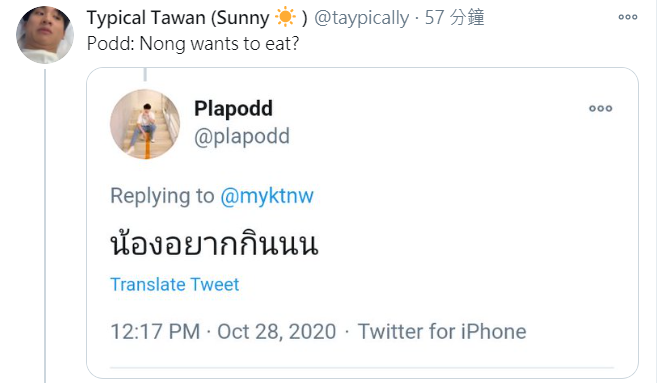The width and height of the screenshot is (660, 383).
Task: Open the 12:17 PM time link
Action: [155, 332]
